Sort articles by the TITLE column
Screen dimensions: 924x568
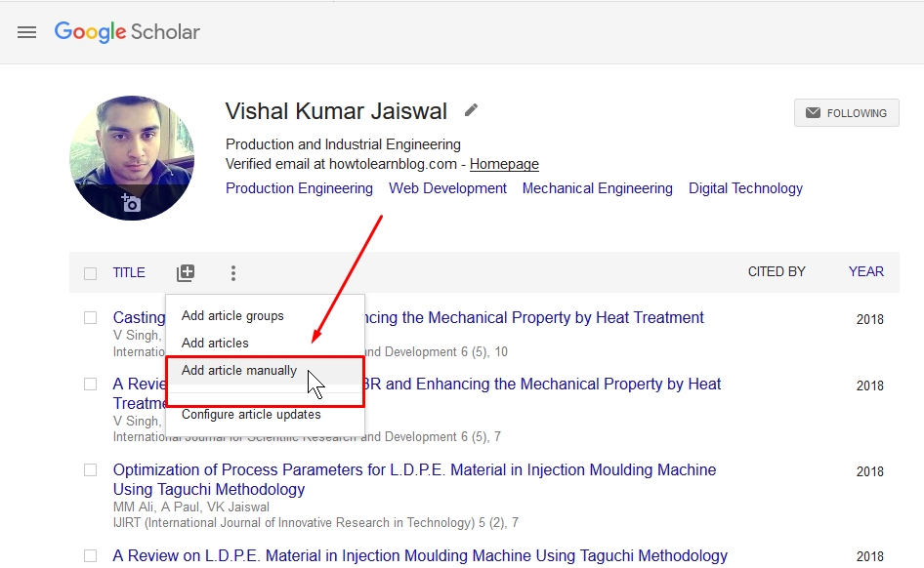[129, 273]
